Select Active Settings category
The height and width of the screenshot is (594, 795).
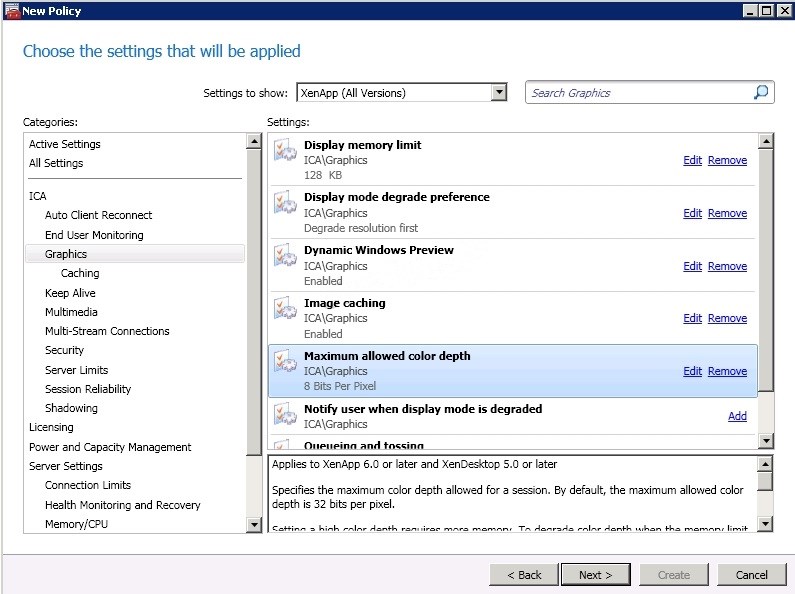click(64, 144)
